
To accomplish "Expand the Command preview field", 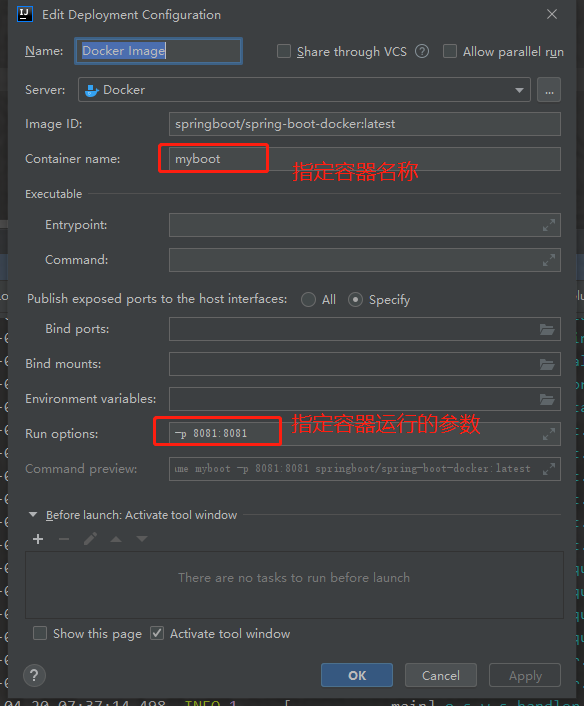I will coord(548,469).
